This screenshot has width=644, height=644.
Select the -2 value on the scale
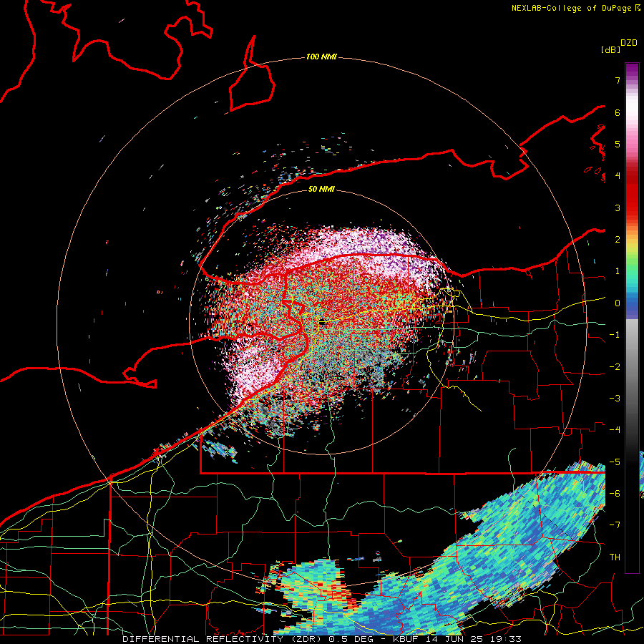615,367
